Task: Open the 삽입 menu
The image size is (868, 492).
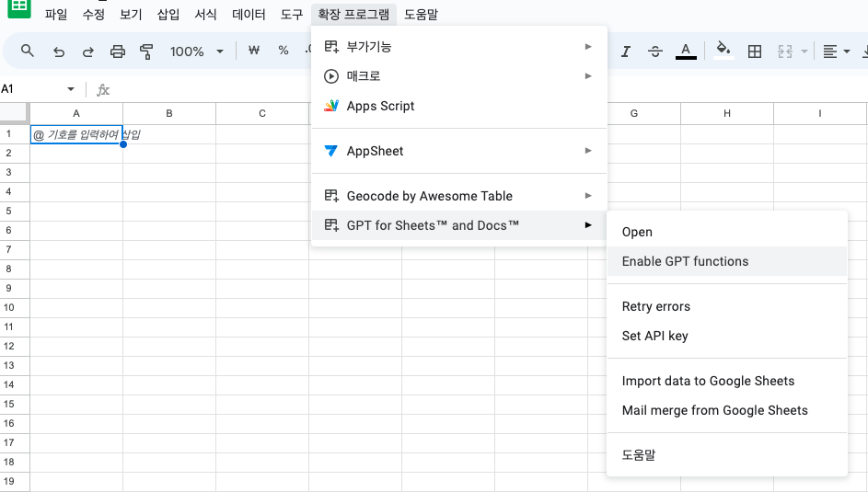Action: click(x=168, y=15)
